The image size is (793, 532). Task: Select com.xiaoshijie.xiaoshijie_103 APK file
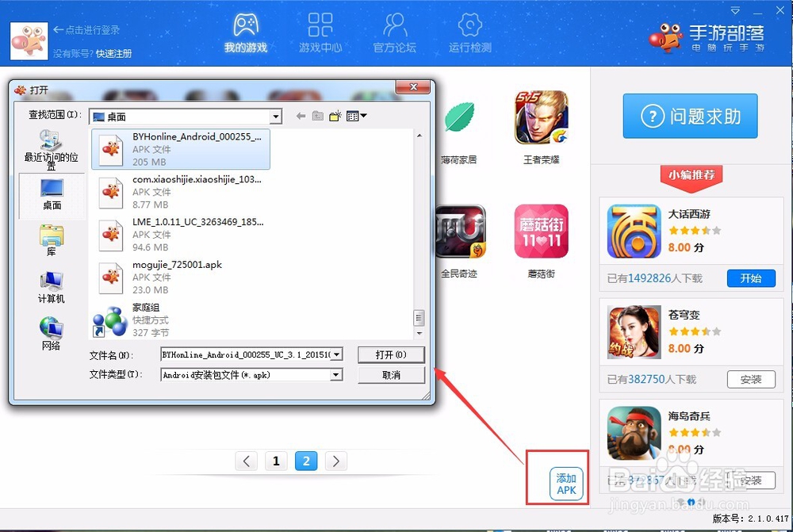coord(181,192)
